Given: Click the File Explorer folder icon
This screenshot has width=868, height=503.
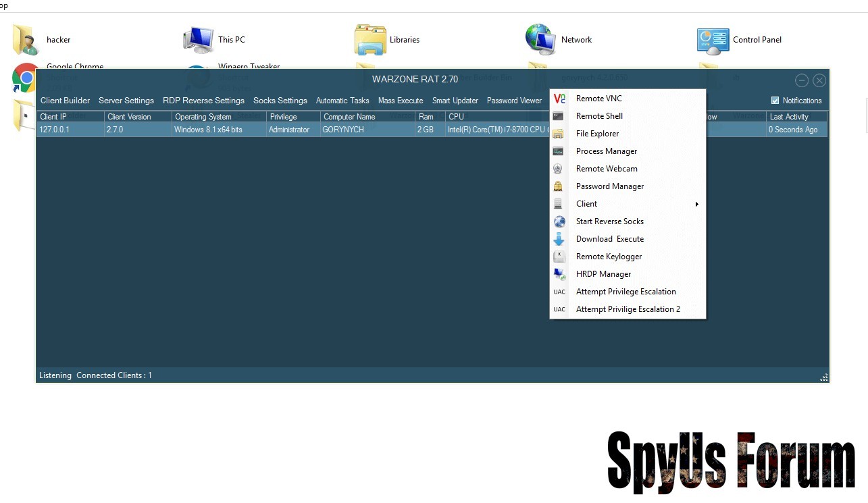Looking at the screenshot, I should (x=558, y=134).
